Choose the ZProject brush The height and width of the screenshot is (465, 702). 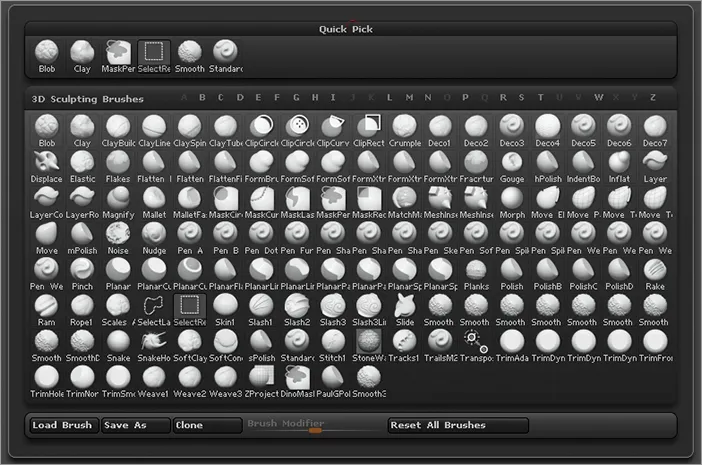261,380
